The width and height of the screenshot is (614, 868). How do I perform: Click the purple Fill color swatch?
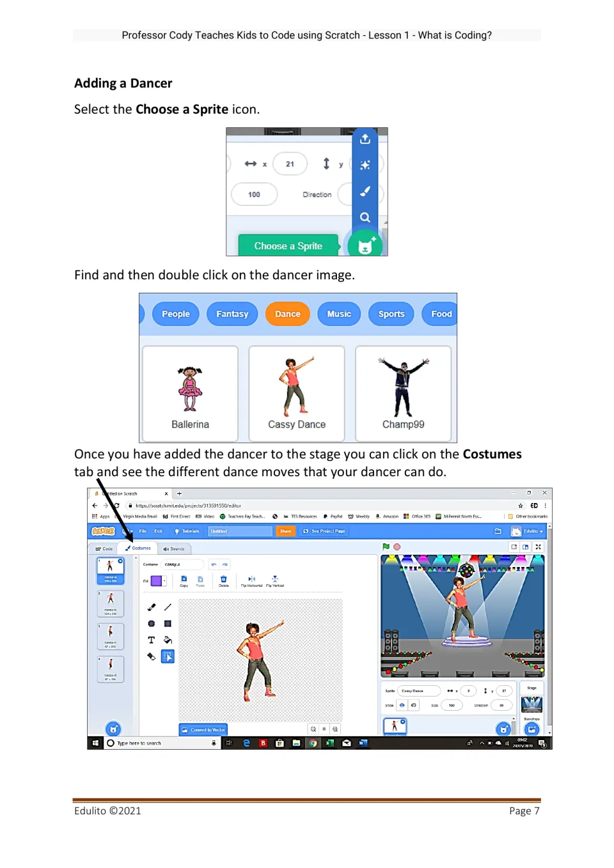coord(156,581)
